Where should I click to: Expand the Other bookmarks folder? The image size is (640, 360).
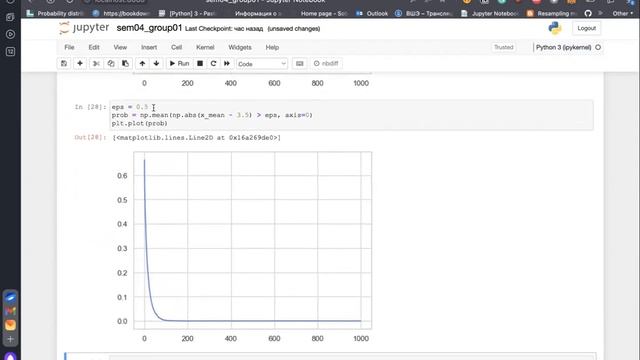pos(622,13)
